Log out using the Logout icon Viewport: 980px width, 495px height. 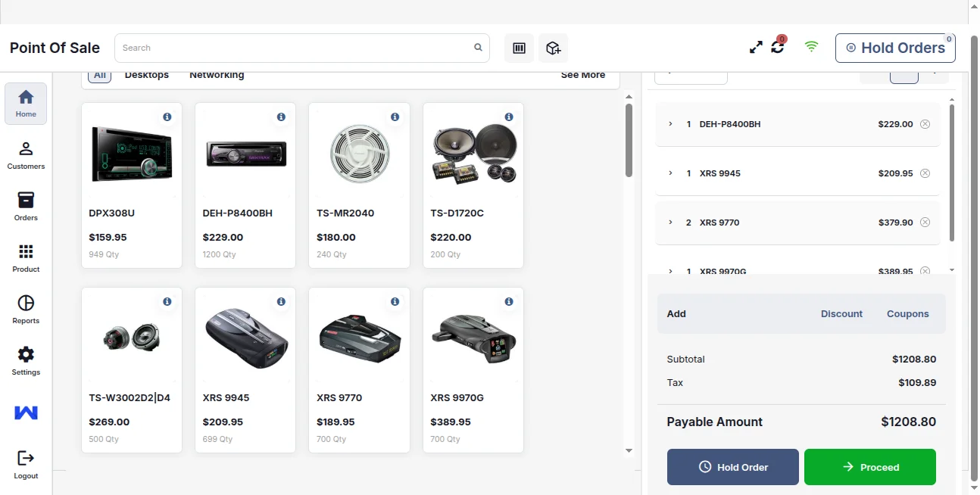[26, 464]
